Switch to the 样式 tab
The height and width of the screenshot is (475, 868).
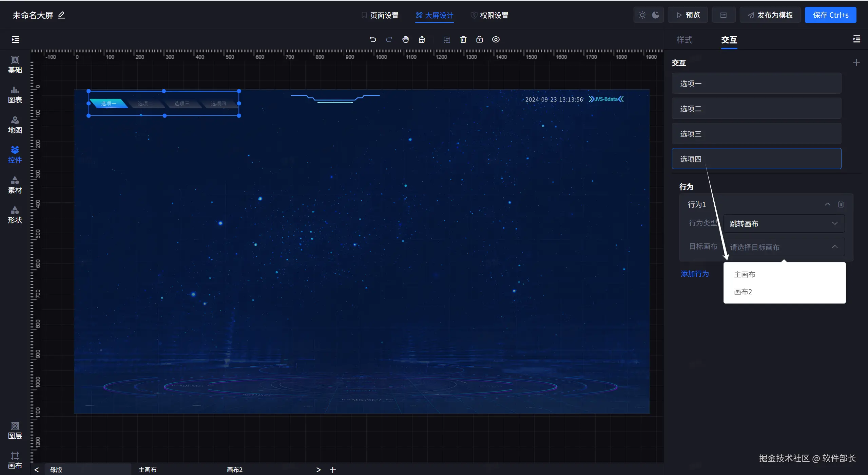[x=684, y=40]
